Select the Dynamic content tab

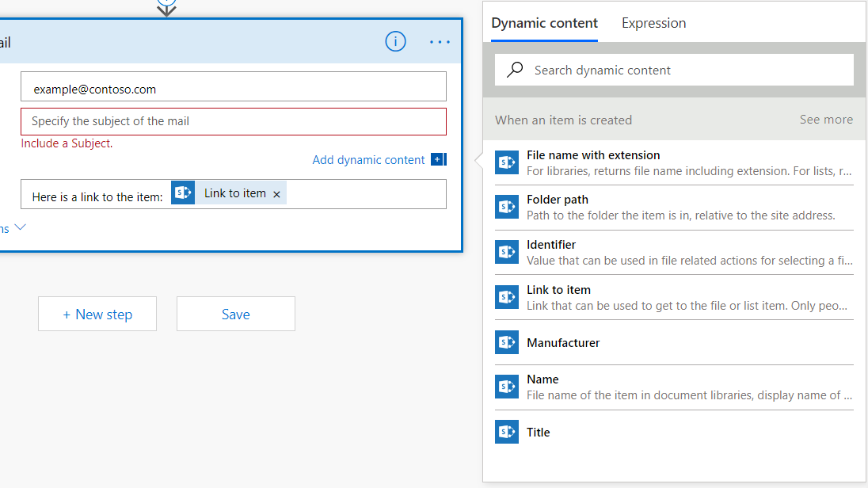coord(544,23)
